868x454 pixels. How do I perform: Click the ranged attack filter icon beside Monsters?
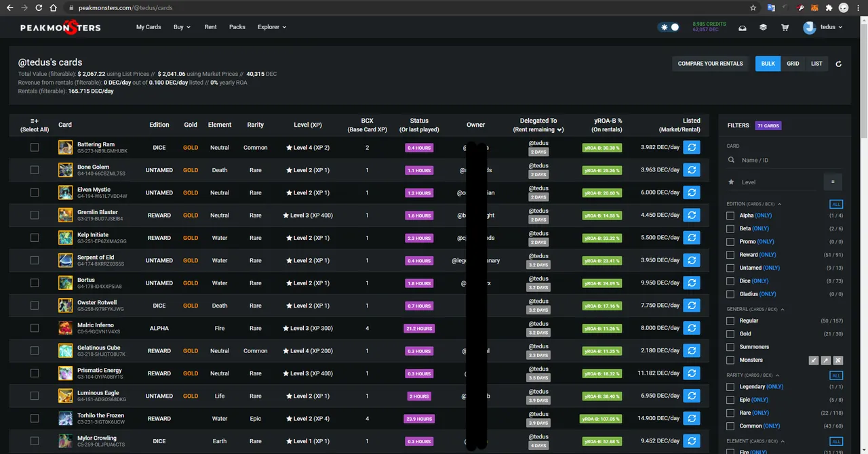pyautogui.click(x=838, y=360)
